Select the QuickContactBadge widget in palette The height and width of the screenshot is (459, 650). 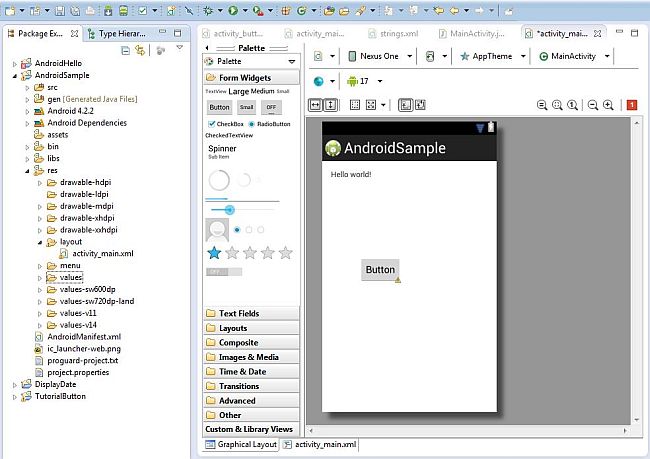click(x=217, y=230)
